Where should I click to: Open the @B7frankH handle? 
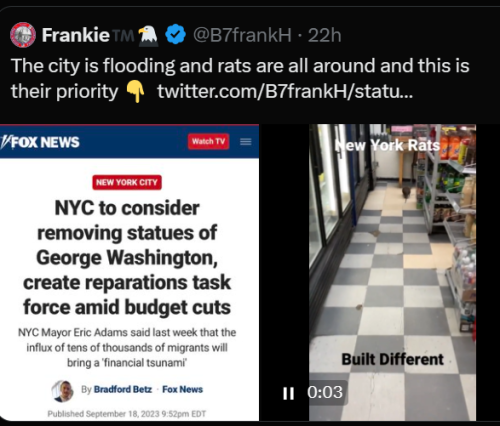pos(242,35)
